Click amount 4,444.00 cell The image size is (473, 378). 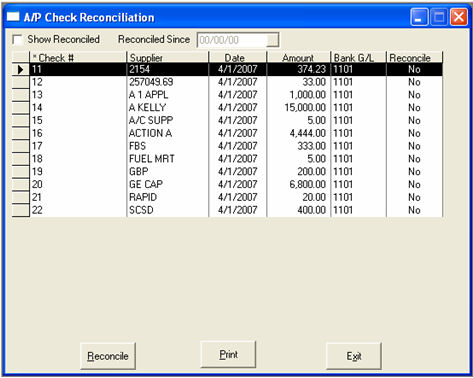pyautogui.click(x=299, y=133)
